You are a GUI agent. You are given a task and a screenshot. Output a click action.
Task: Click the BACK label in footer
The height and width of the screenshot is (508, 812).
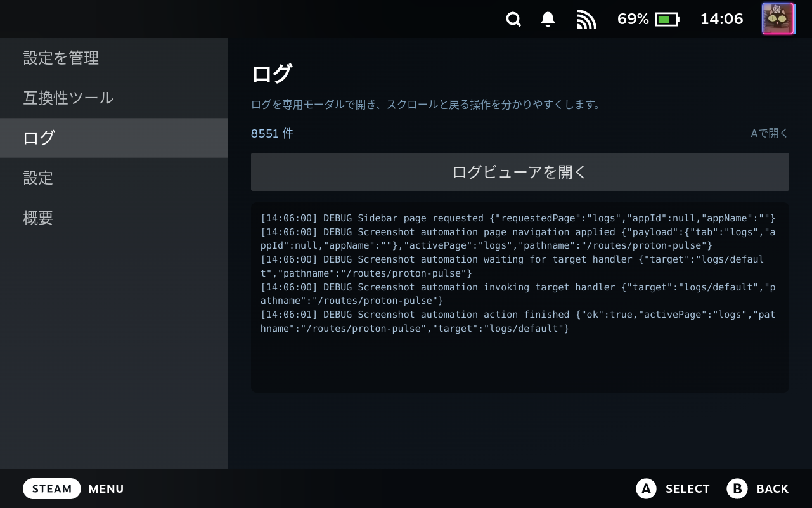[x=773, y=489]
